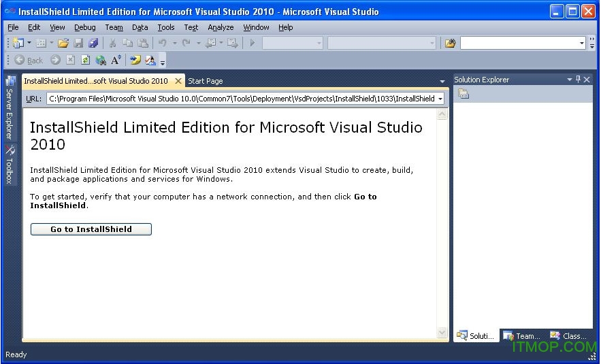
Task: Click the Undo history dropdown arrow
Action: (175, 43)
